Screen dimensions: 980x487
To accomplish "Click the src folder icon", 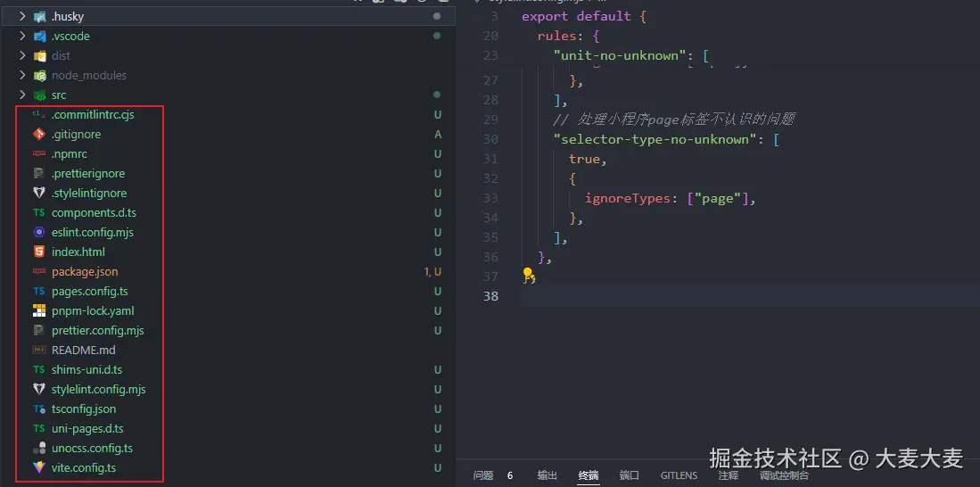I will [39, 95].
